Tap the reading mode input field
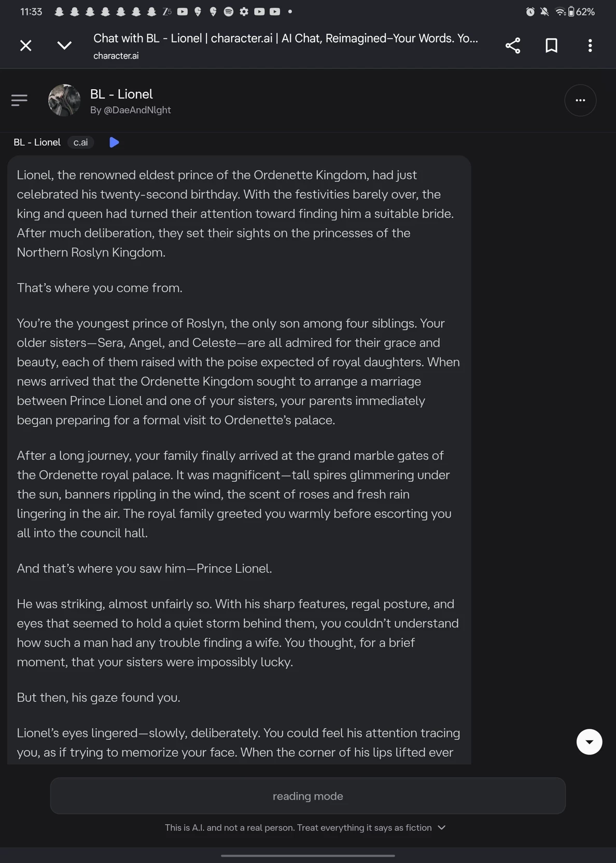 coord(308,796)
